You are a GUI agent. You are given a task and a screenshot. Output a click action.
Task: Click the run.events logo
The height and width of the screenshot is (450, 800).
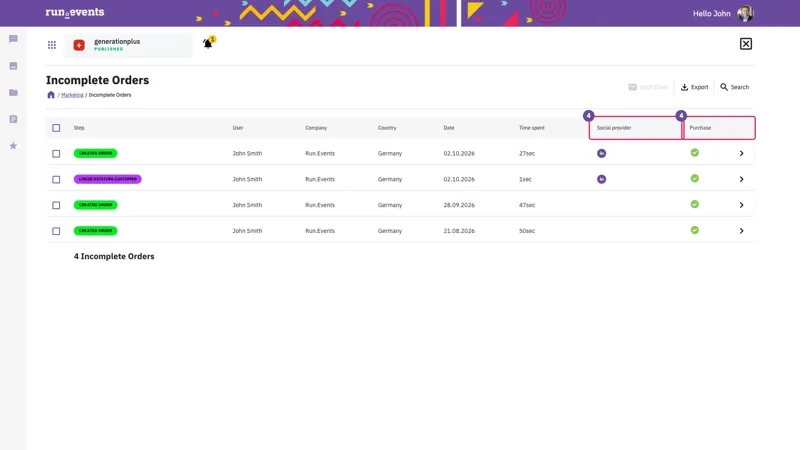pos(75,12)
